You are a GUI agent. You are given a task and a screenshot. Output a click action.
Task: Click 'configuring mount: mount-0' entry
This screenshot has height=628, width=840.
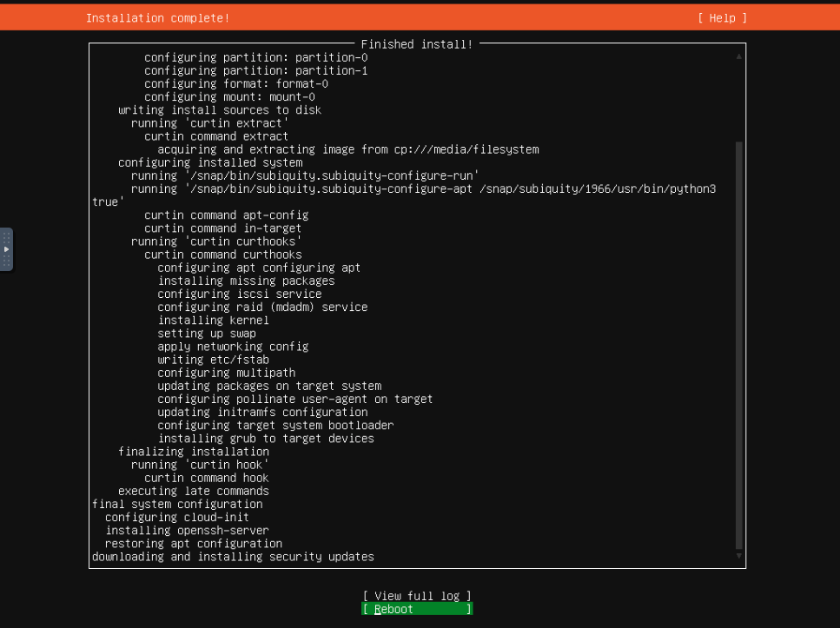230,97
